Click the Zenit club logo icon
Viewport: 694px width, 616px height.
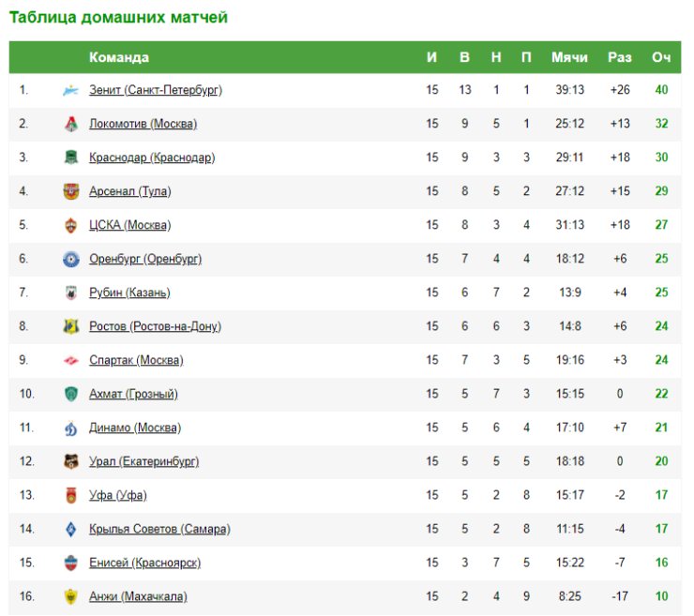tap(70, 90)
